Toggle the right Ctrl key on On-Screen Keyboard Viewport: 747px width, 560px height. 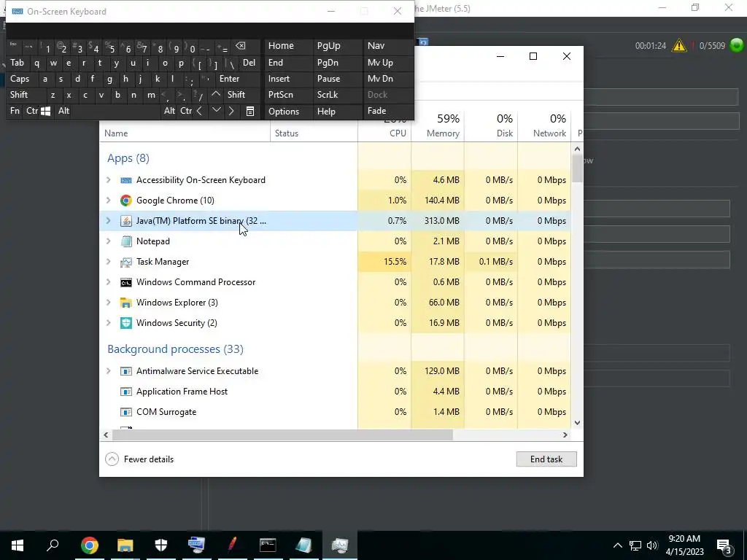tap(186, 111)
